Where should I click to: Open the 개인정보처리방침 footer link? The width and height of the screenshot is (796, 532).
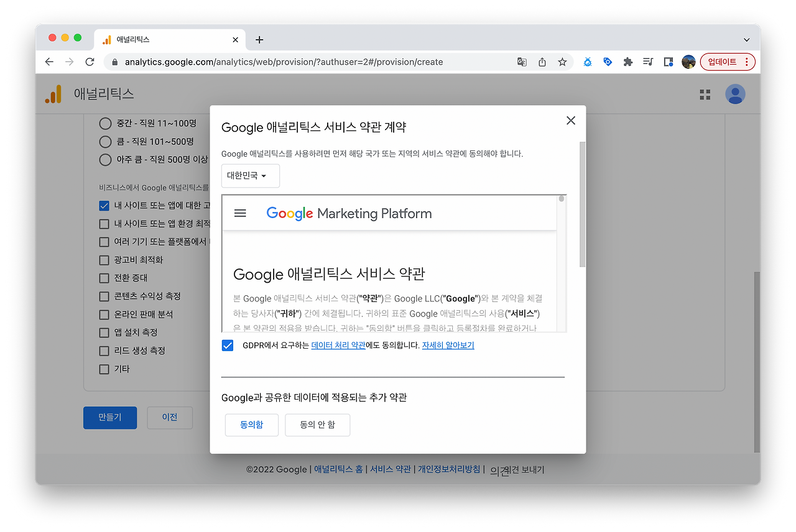click(x=449, y=470)
